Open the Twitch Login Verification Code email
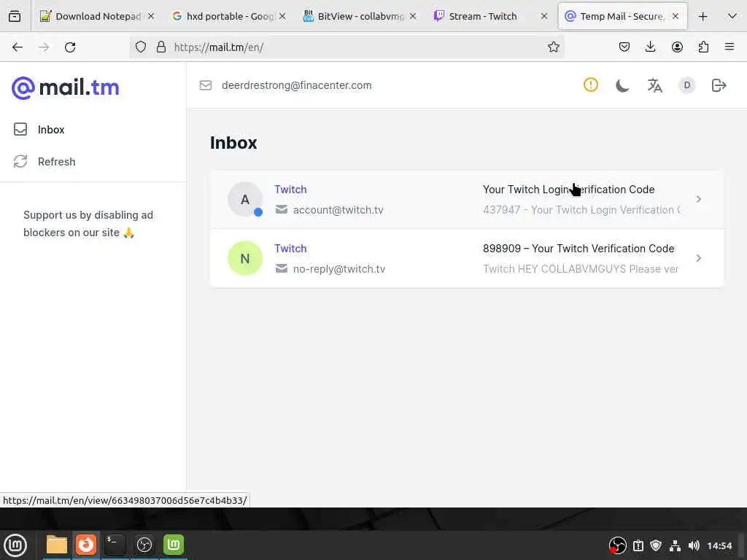 (467, 200)
